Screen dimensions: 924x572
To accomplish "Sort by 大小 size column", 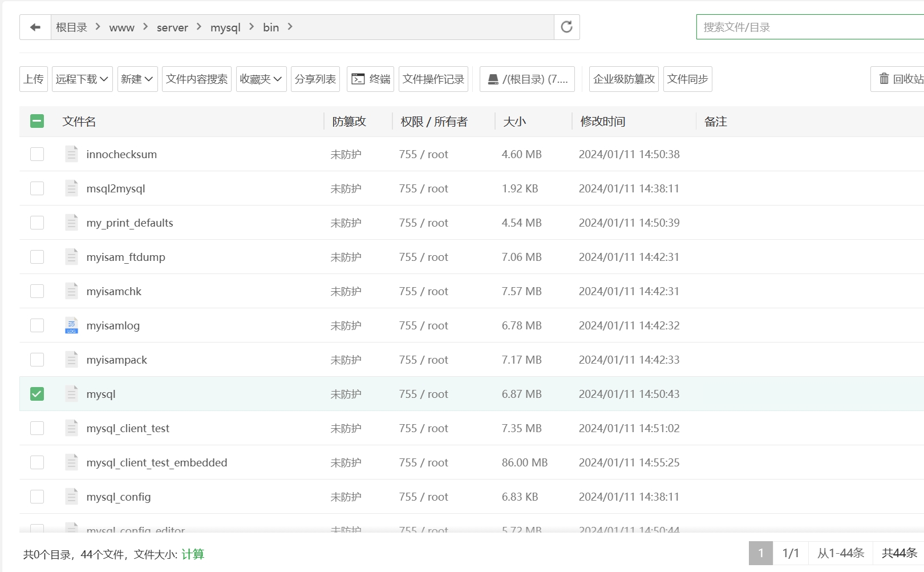I will pyautogui.click(x=514, y=122).
